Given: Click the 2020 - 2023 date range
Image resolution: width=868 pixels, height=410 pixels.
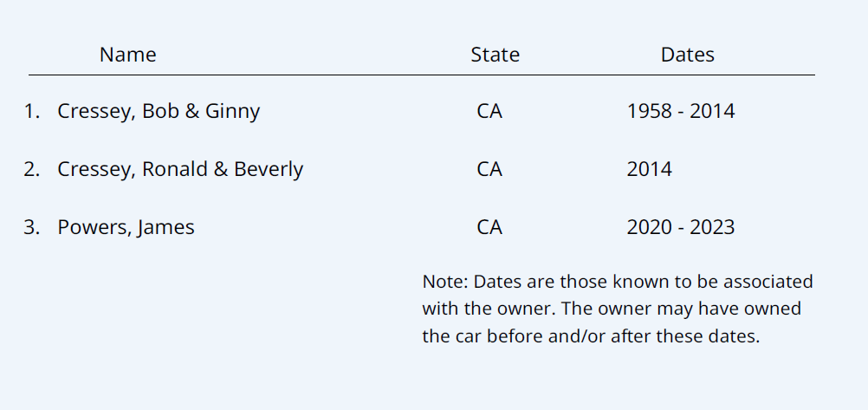Looking at the screenshot, I should pyautogui.click(x=680, y=227).
